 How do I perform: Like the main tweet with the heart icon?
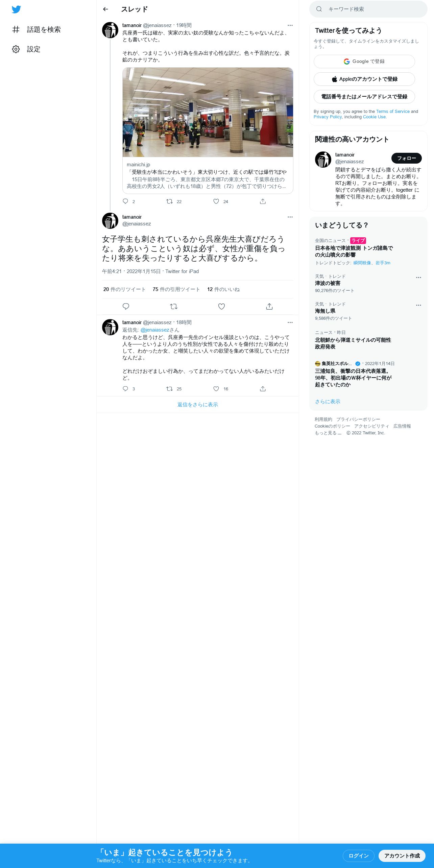click(x=221, y=306)
